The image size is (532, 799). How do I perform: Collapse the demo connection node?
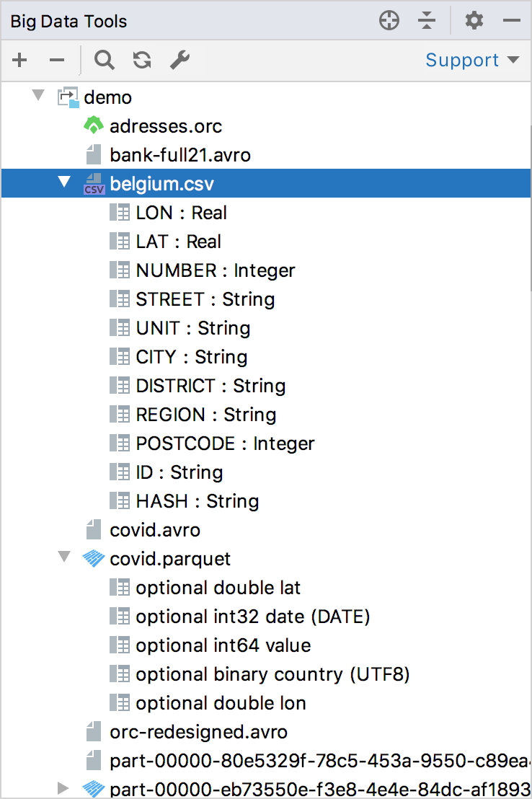(x=37, y=96)
